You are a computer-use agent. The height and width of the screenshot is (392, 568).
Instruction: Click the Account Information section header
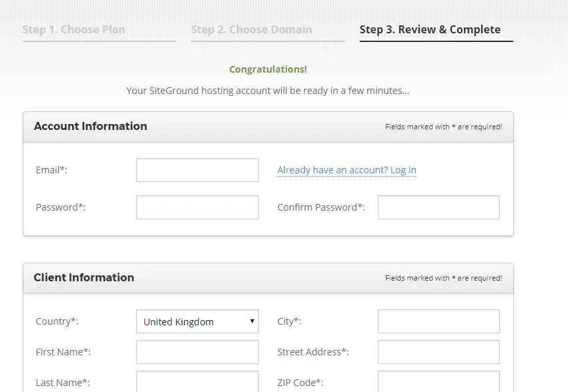tap(90, 126)
